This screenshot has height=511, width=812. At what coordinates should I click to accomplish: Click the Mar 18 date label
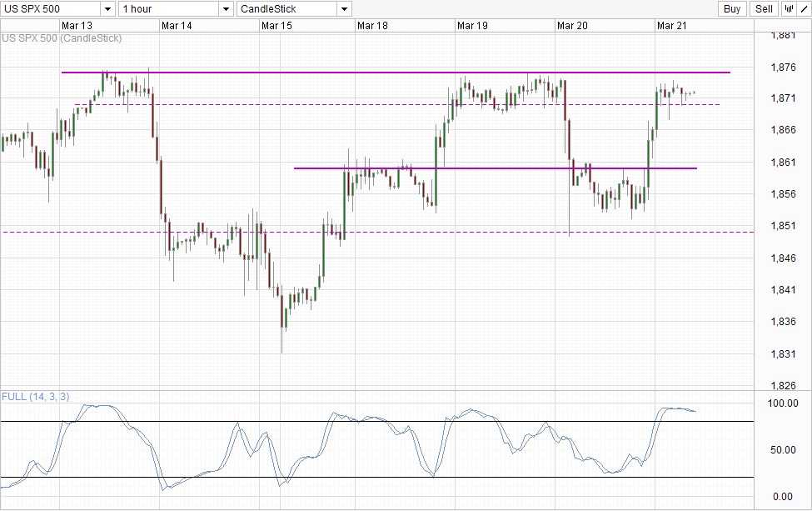tap(372, 26)
